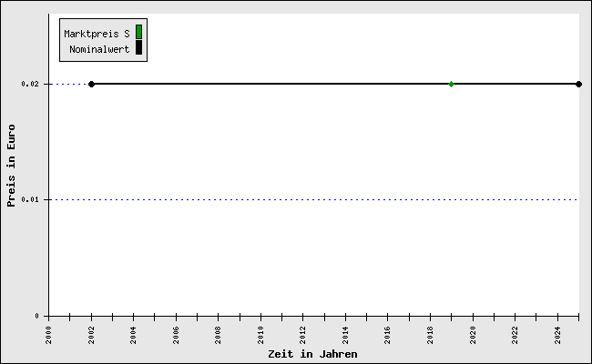Click the 2006 x-axis year label
The width and height of the screenshot is (592, 364).
[176, 335]
